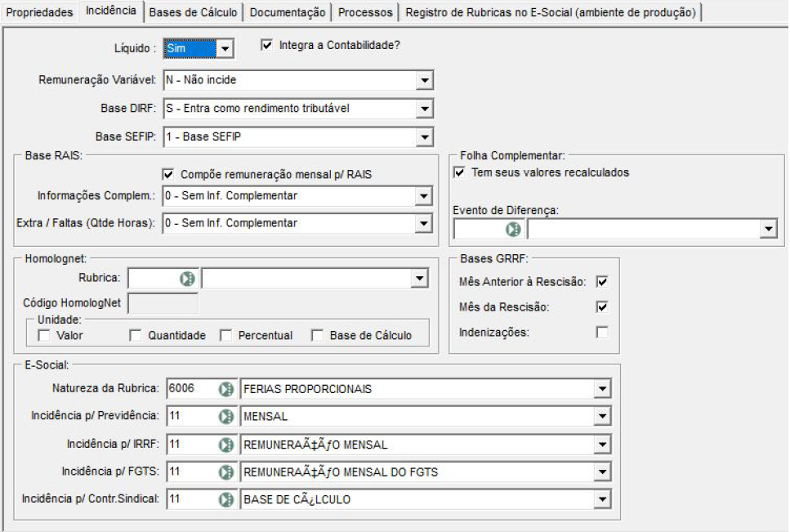
Task: Check the Quantidade unit checkbox
Action: coord(135,335)
